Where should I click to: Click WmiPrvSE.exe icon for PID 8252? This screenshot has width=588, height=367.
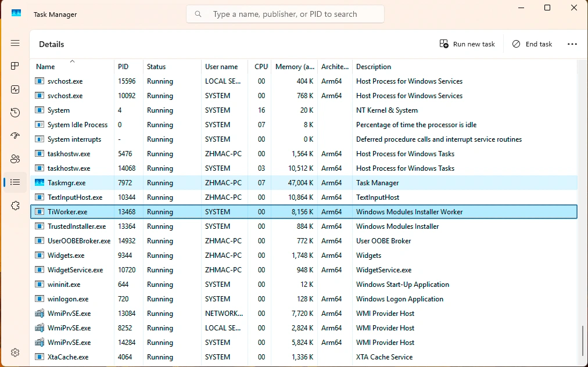[x=40, y=328]
